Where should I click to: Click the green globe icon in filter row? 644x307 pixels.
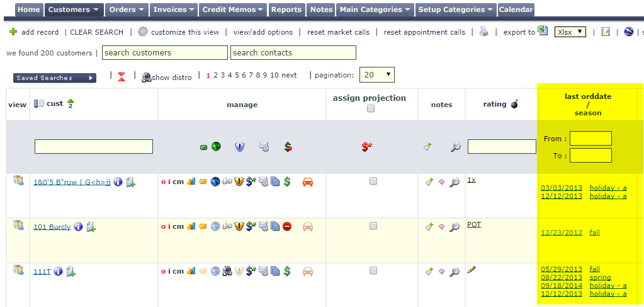(x=216, y=146)
